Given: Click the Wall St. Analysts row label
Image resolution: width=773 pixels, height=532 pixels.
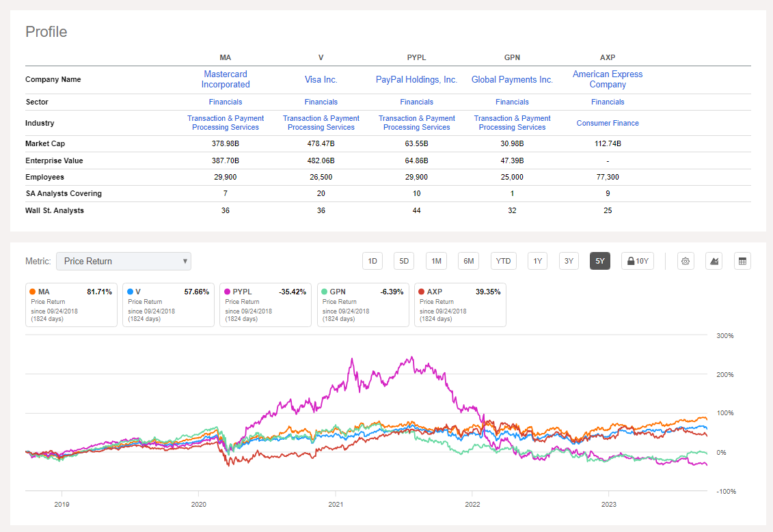Looking at the screenshot, I should [x=55, y=210].
